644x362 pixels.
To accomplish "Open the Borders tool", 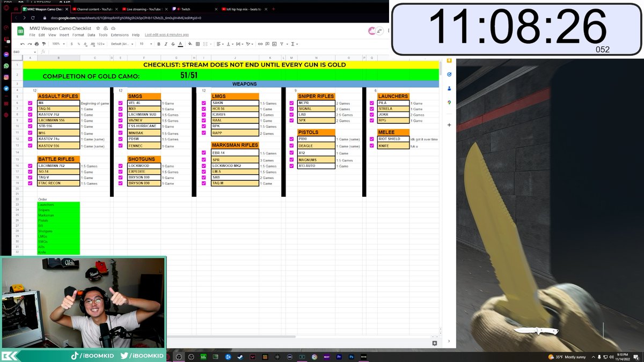I will click(x=197, y=43).
